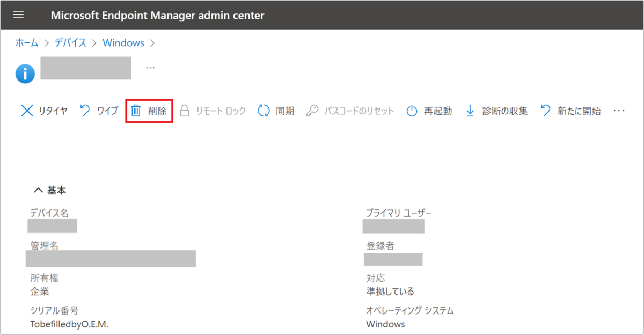This screenshot has height=335, width=644.
Task: Click the 準拠している compliance value
Action: click(x=390, y=292)
